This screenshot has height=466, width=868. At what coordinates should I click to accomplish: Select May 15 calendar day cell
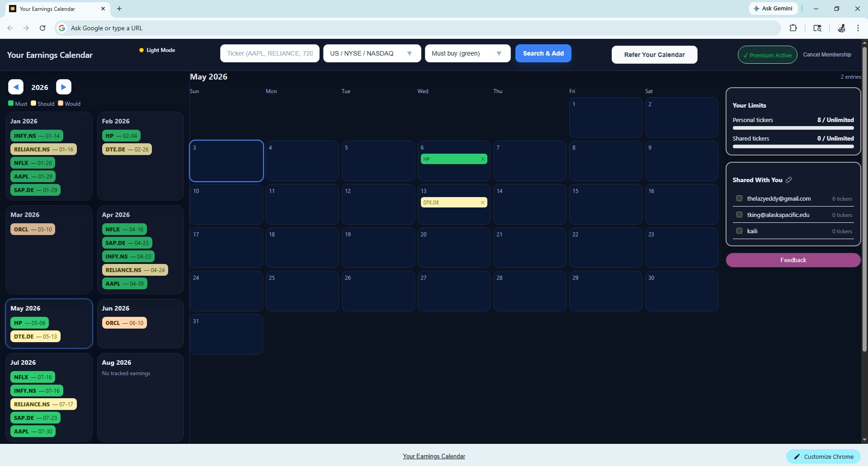[606, 204]
